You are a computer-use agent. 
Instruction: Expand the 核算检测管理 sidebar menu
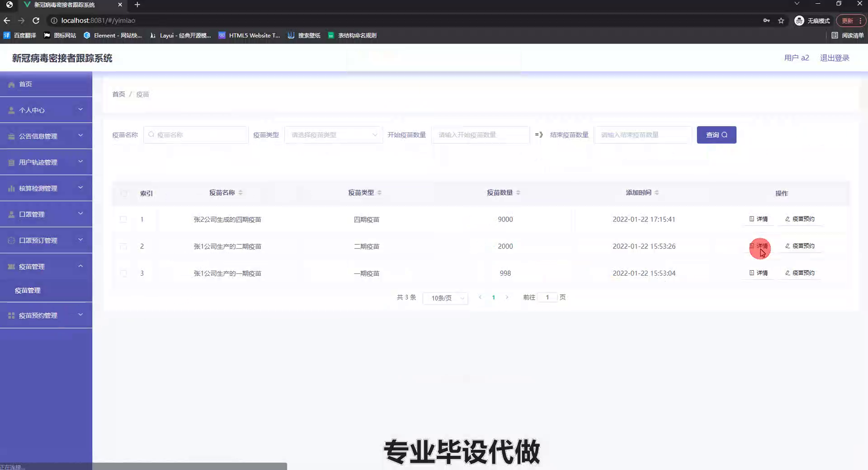coord(46,188)
